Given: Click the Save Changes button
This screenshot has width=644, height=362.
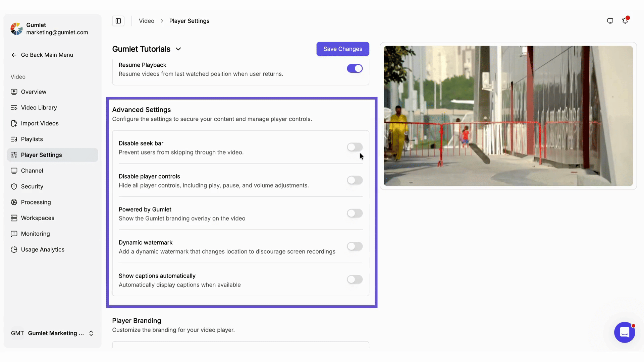Looking at the screenshot, I should 343,49.
